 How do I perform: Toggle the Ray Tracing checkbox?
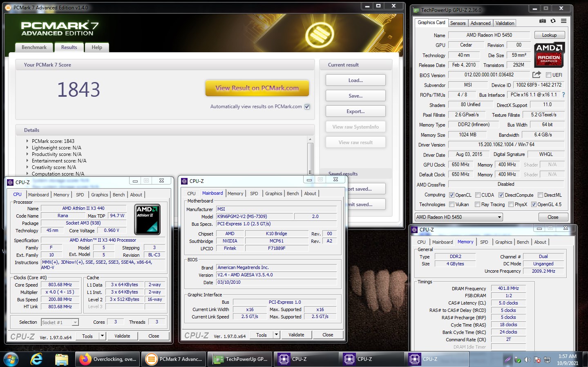[477, 205]
